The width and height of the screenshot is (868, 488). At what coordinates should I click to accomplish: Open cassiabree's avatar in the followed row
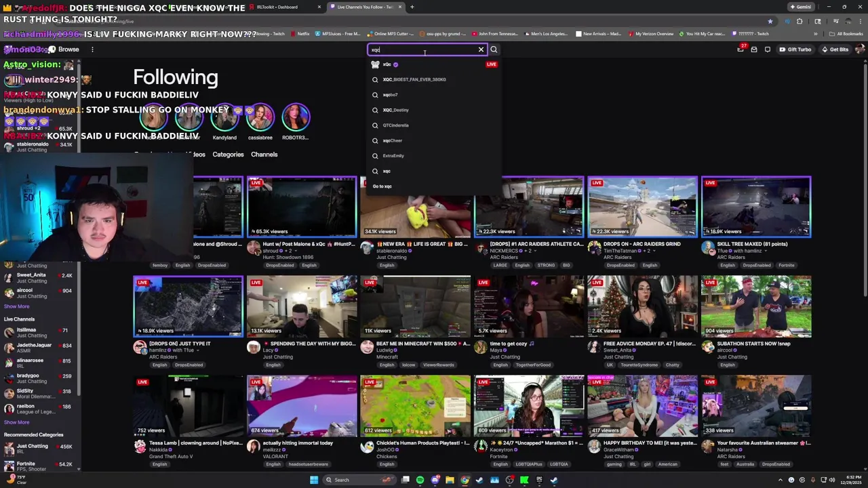click(x=260, y=118)
